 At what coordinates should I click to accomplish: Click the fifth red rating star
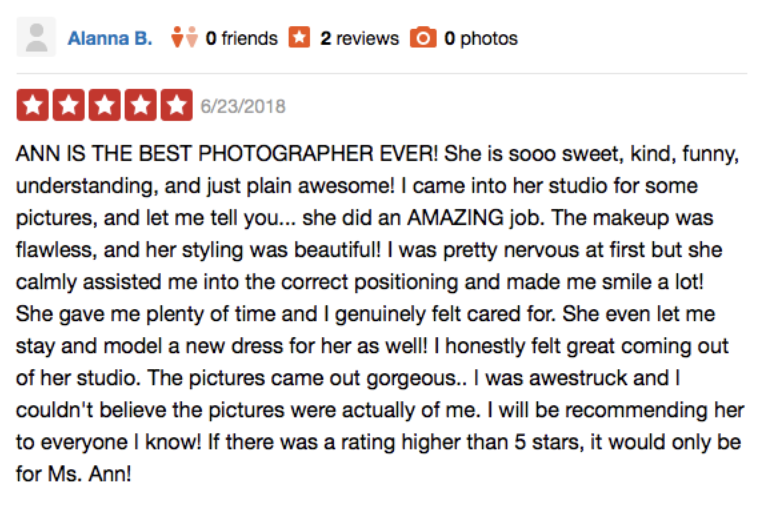[x=176, y=105]
